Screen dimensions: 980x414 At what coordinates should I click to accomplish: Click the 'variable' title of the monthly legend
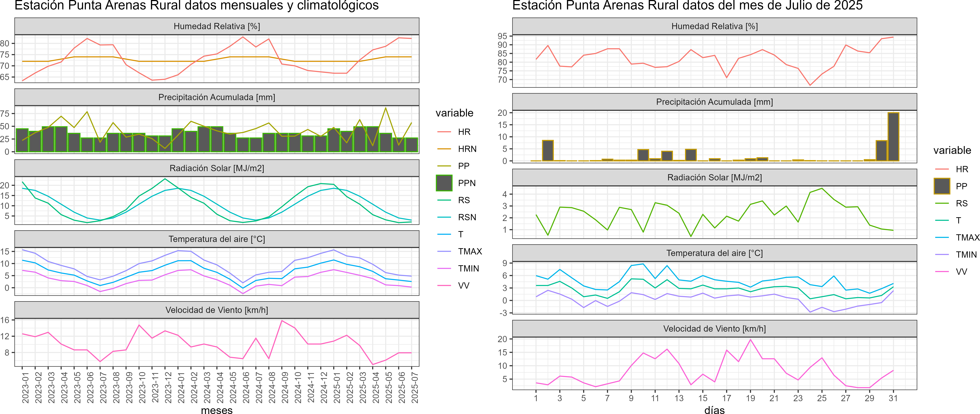point(454,113)
